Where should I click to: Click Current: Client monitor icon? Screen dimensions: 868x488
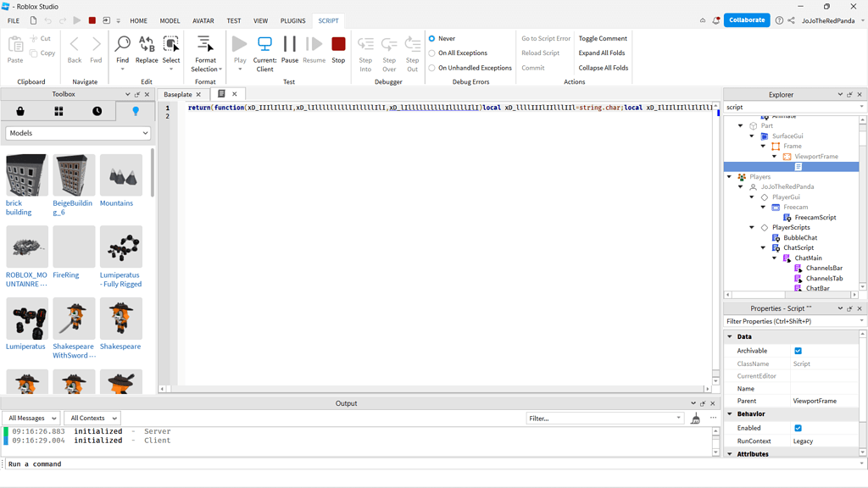coord(264,44)
